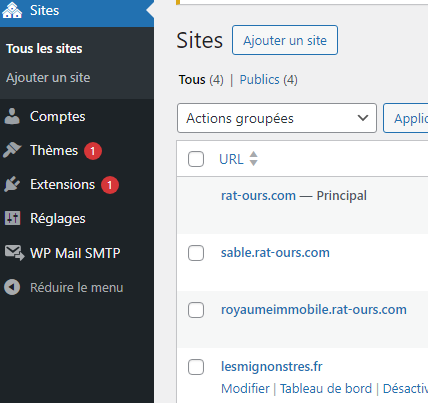Click the WP Mail SMTP envelope icon
Viewport: 428px width, 403px height.
coord(14,253)
